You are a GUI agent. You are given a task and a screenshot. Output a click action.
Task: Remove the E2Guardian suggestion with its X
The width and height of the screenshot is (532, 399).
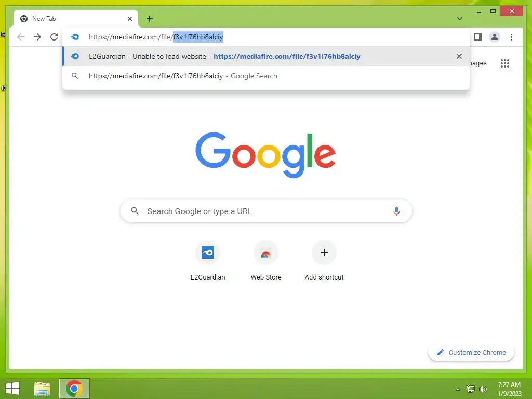[459, 56]
